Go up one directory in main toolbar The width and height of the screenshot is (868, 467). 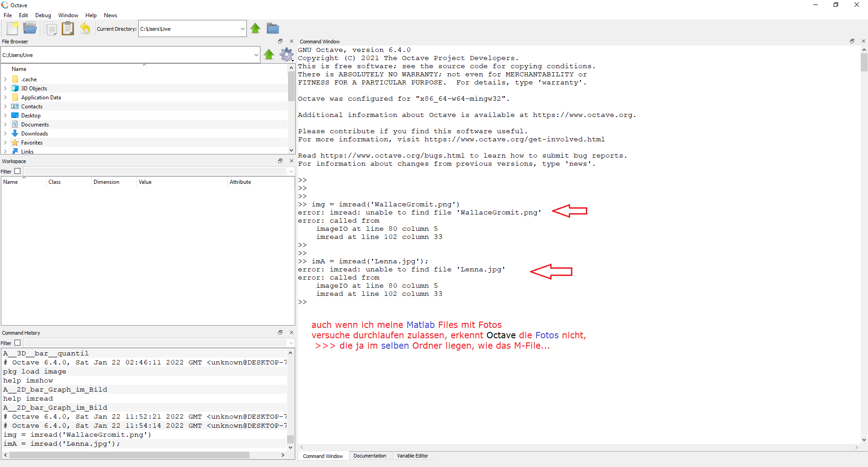[255, 28]
